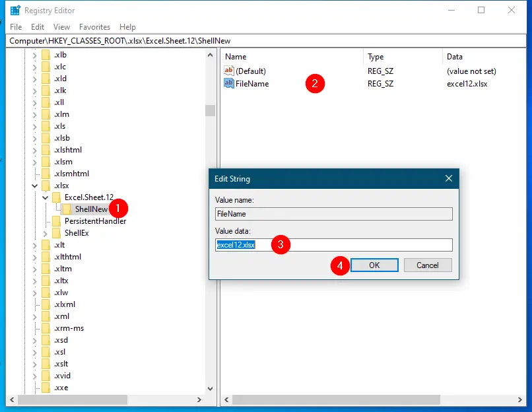The image size is (532, 412).
Task: Cancel the Edit String dialog
Action: pos(428,265)
